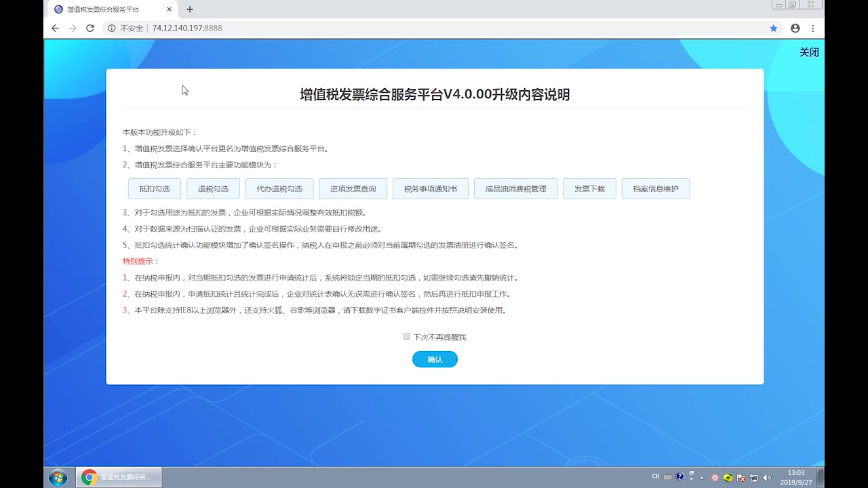Click the red 特别提示： text
This screenshot has height=488, width=868.
coord(140,261)
